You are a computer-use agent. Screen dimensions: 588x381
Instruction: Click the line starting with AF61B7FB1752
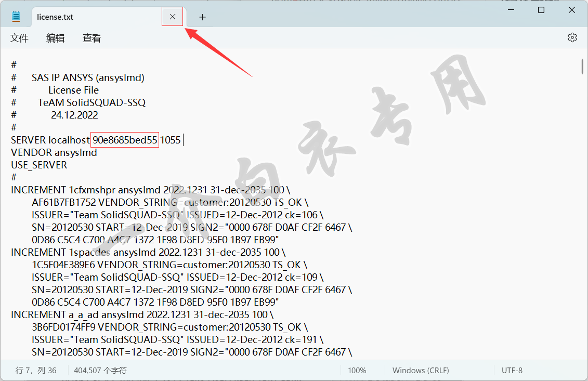(x=170, y=203)
